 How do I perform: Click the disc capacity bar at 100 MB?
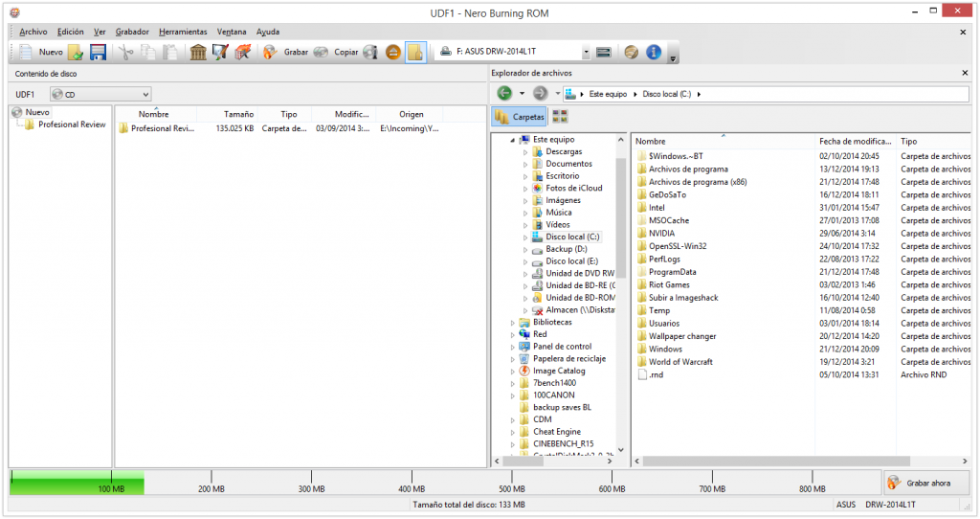[111, 483]
